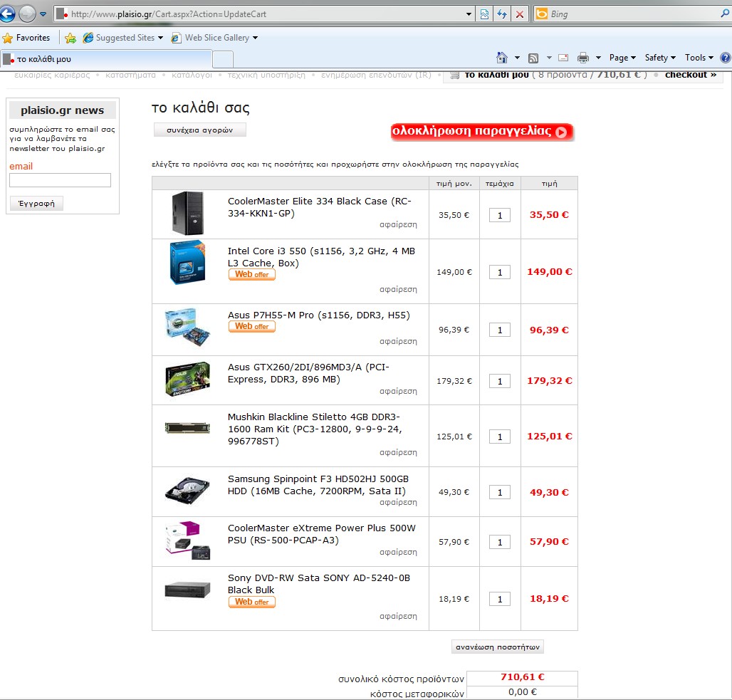Open the Page menu
The width and height of the screenshot is (732, 700).
pos(622,58)
